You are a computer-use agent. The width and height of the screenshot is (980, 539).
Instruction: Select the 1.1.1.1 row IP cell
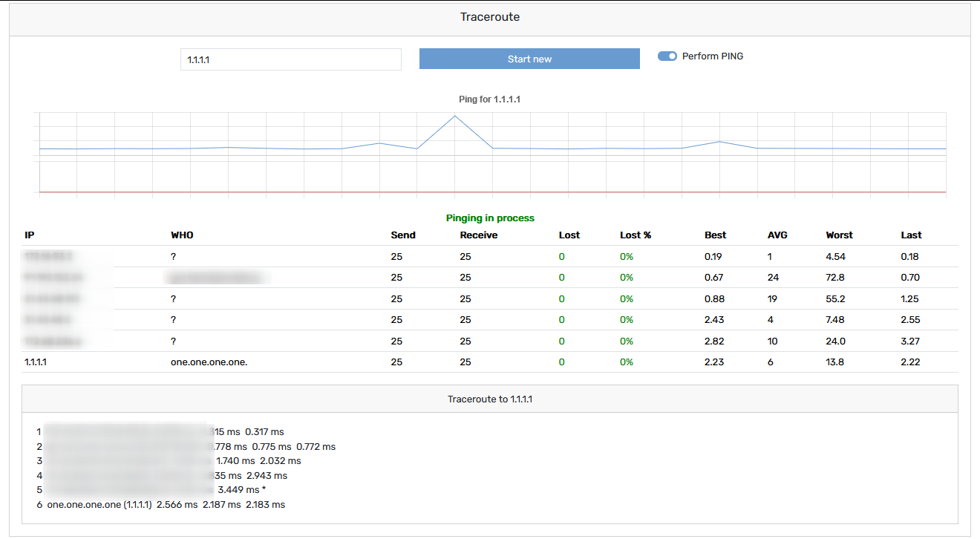pyautogui.click(x=36, y=362)
